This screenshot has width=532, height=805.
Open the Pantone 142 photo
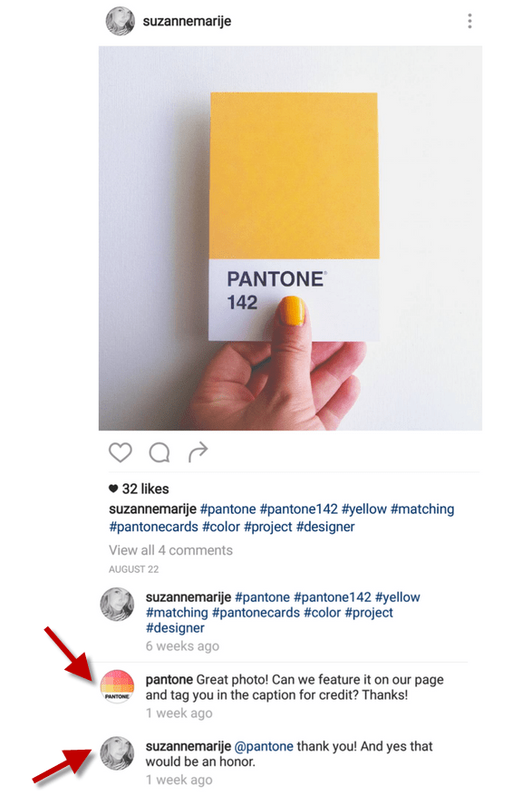click(x=290, y=238)
